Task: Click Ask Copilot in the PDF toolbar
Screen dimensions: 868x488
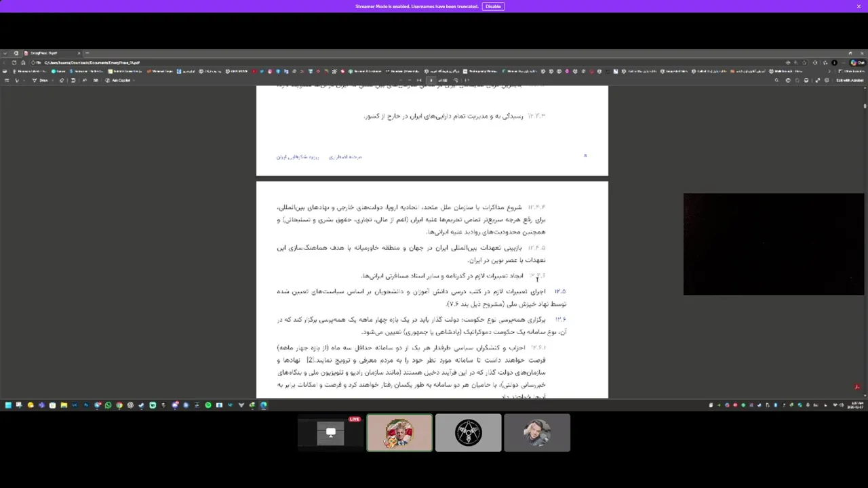Action: 118,80
